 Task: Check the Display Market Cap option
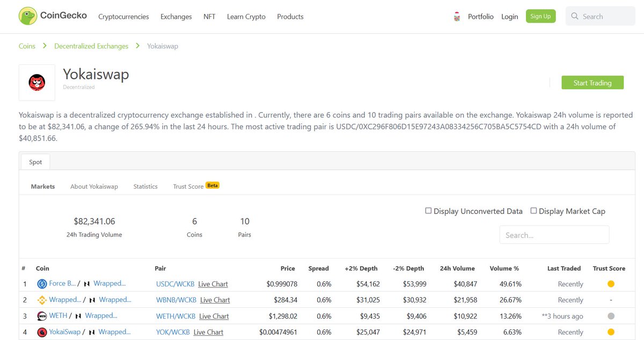(x=533, y=210)
